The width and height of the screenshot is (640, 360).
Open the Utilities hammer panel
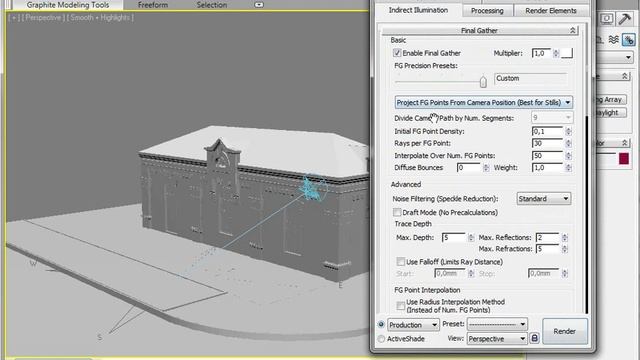tap(624, 19)
